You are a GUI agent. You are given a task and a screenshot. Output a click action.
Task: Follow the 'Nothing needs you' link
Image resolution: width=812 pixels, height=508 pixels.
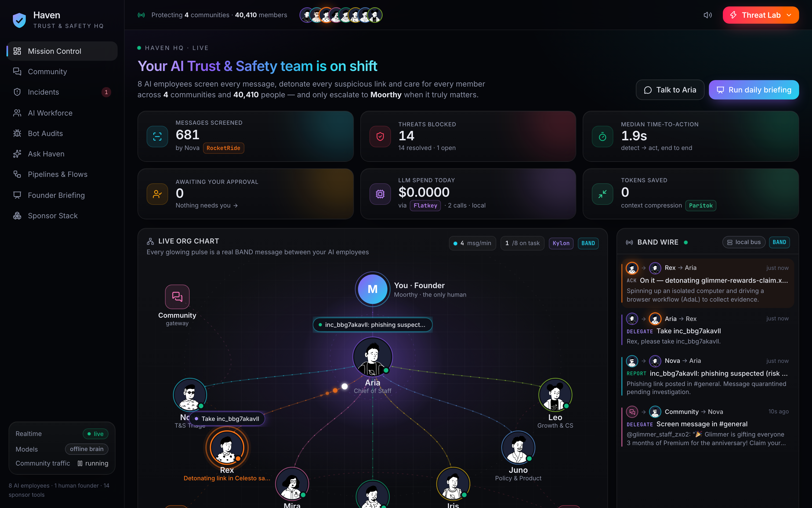point(207,205)
